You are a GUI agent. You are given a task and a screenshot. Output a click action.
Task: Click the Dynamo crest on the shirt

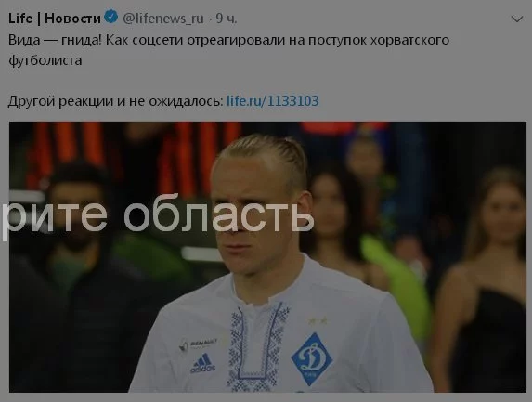pyautogui.click(x=311, y=359)
